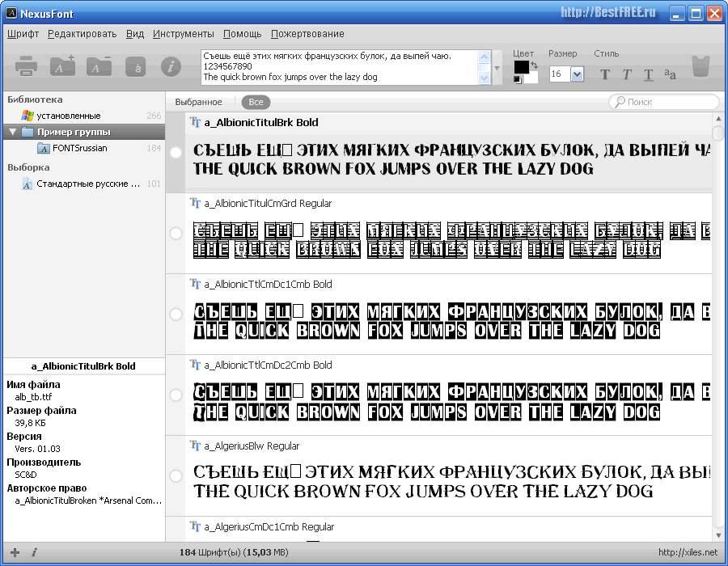Switch to Все filter tab
The image size is (728, 566).
(256, 102)
